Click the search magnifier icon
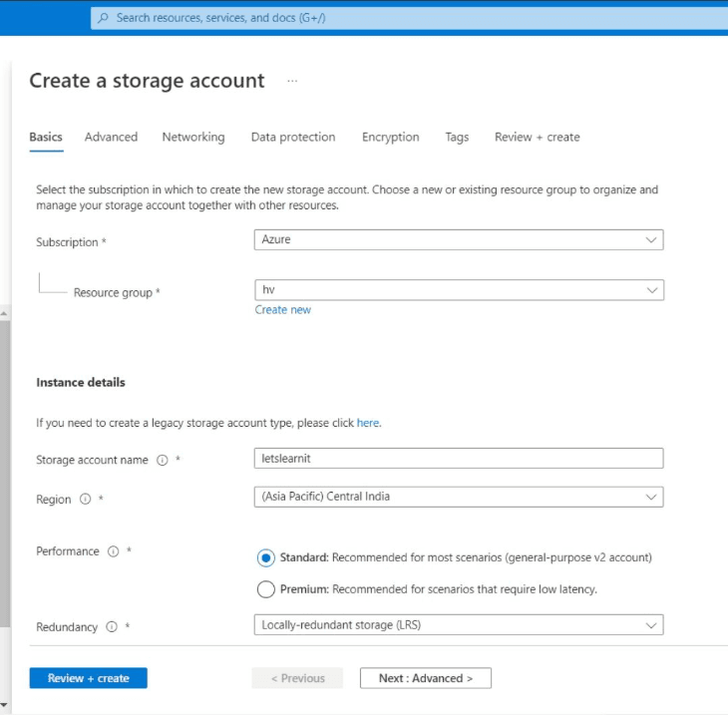The width and height of the screenshot is (728, 715). pyautogui.click(x=103, y=18)
